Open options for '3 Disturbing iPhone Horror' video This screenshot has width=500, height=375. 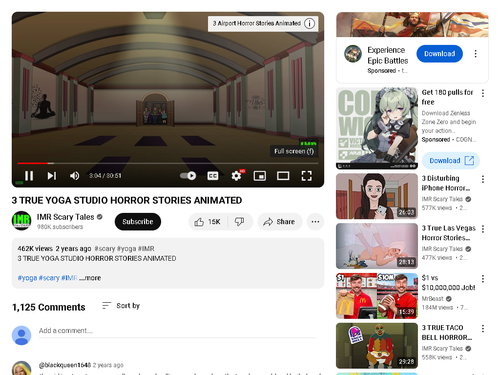pyautogui.click(x=483, y=179)
